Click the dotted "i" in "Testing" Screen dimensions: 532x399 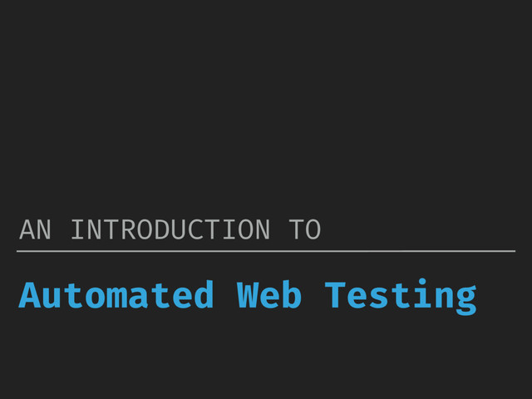tap(422, 293)
